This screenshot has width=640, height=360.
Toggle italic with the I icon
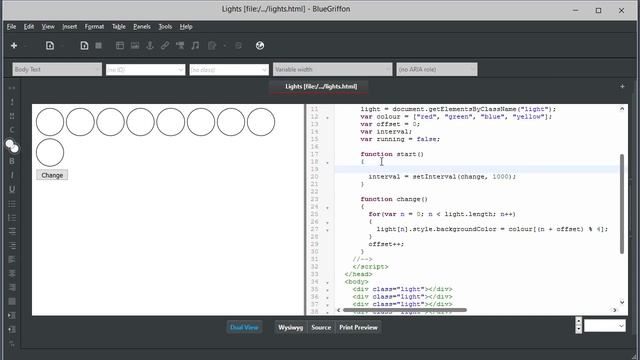pos(12,175)
